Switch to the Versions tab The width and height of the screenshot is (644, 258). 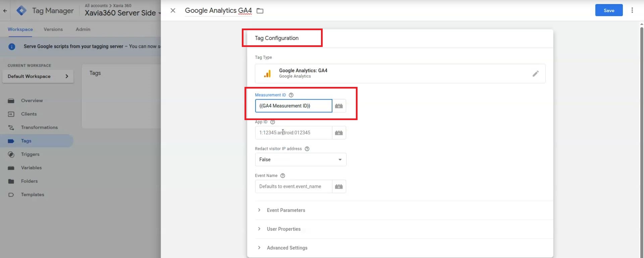point(53,29)
